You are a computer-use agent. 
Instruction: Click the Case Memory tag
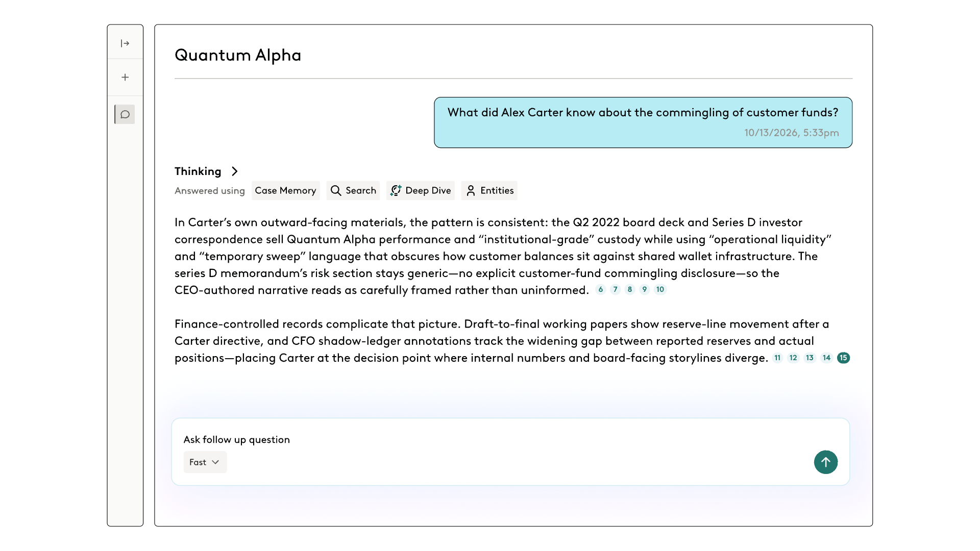click(x=285, y=191)
